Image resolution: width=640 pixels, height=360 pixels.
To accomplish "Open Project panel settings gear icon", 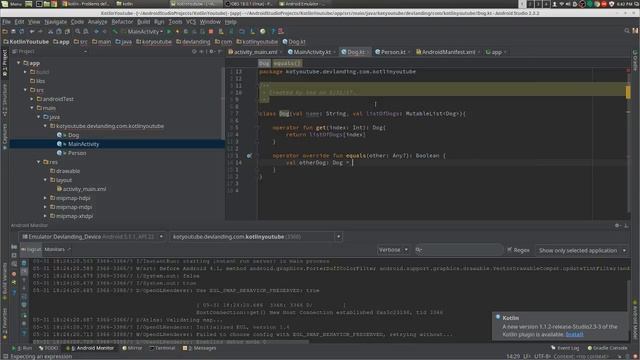I will [x=211, y=52].
